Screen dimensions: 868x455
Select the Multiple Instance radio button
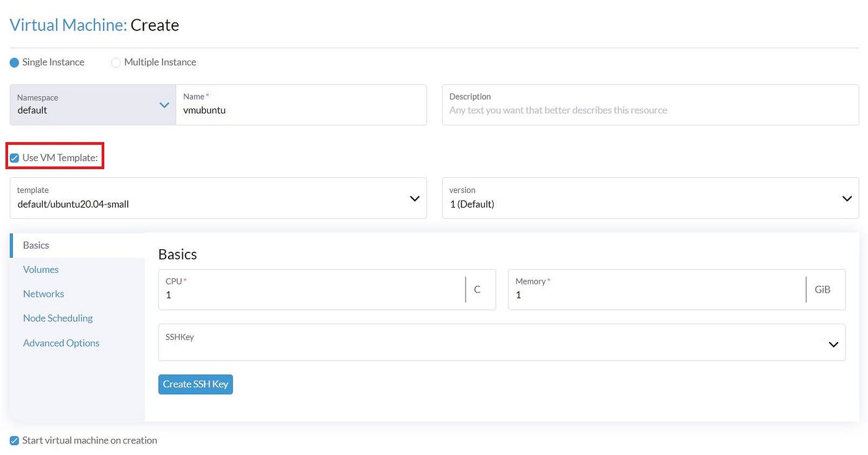coord(115,62)
